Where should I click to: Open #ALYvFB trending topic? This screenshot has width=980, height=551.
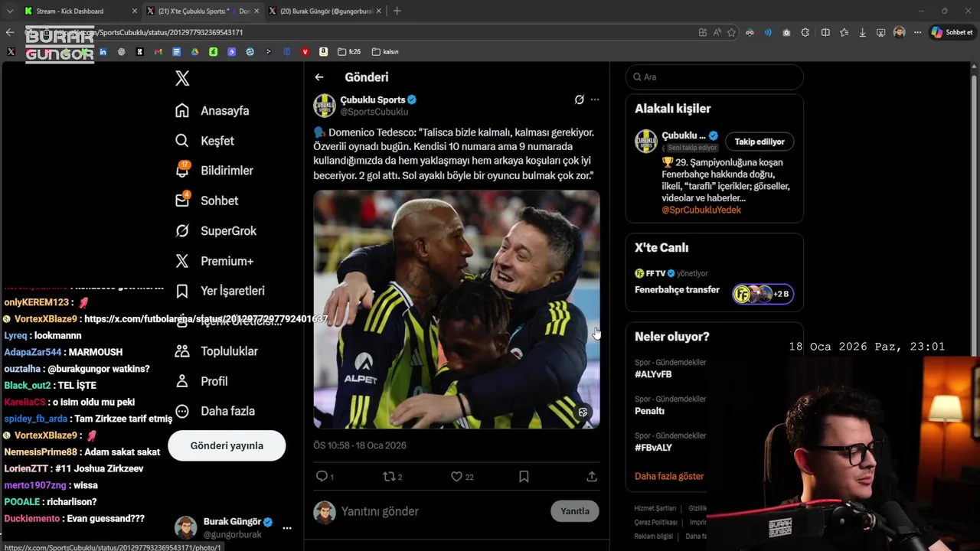[653, 374]
